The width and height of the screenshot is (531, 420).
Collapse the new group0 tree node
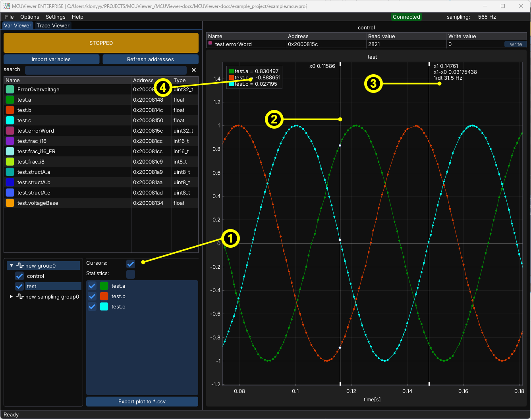12,266
